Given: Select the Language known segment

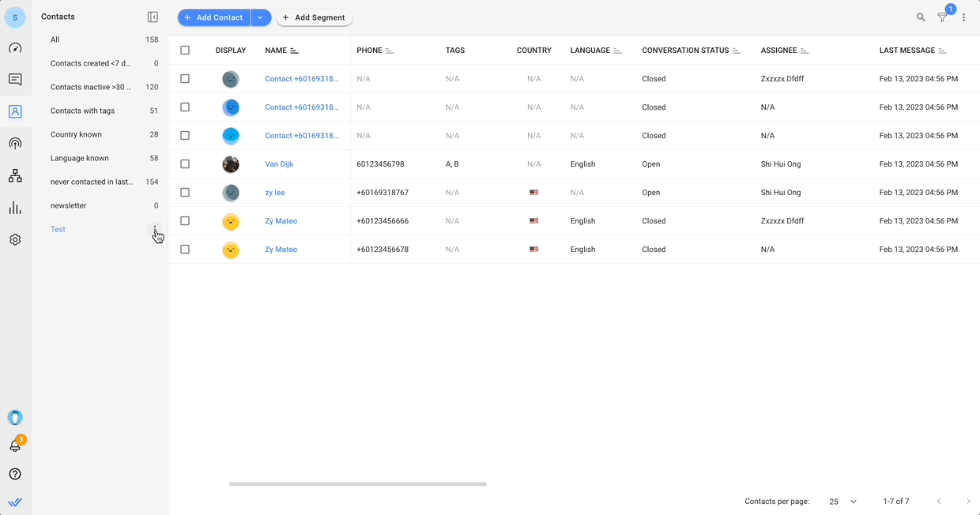Looking at the screenshot, I should (80, 159).
